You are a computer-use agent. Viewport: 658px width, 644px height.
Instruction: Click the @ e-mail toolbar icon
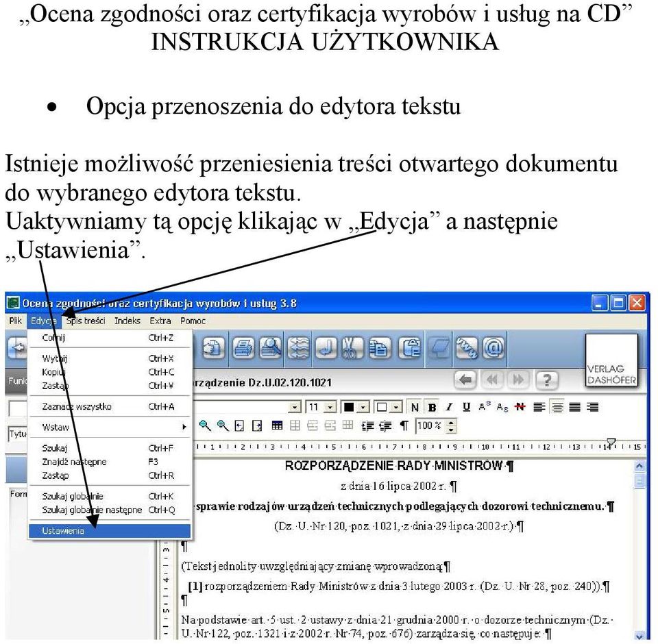pyautogui.click(x=493, y=348)
